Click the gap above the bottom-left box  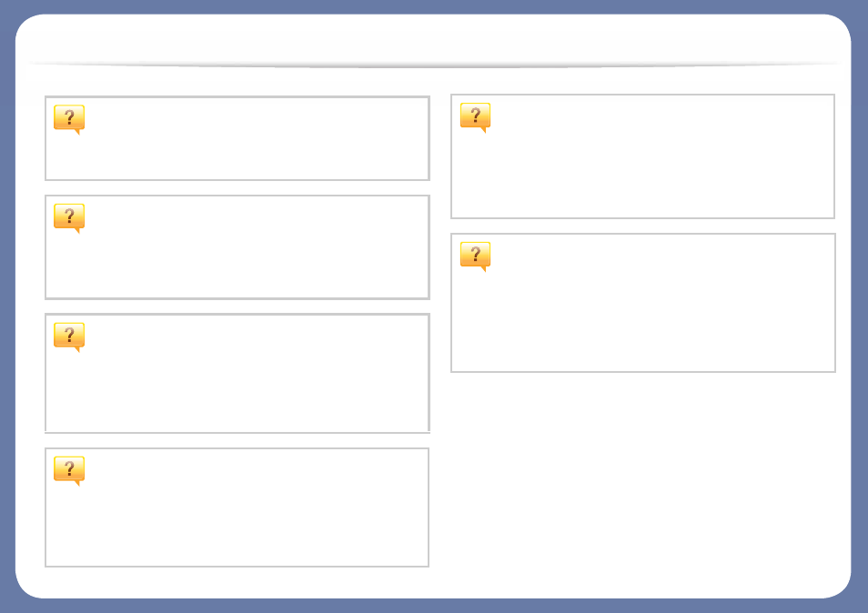pyautogui.click(x=237, y=441)
